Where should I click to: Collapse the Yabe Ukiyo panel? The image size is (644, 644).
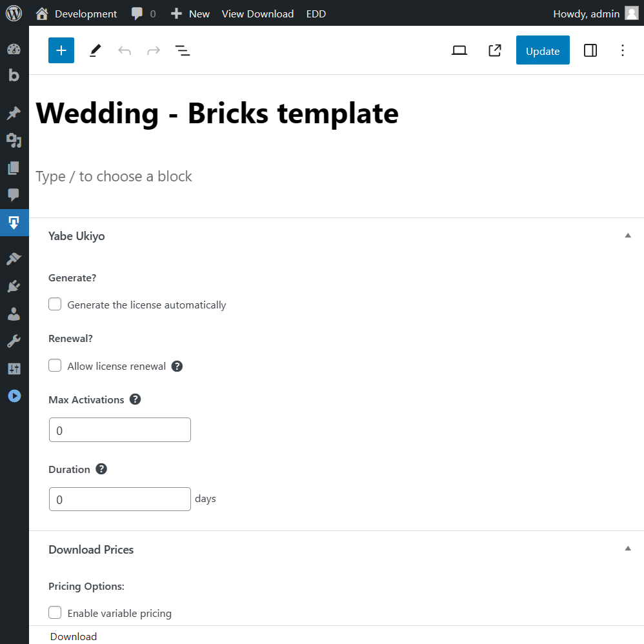pyautogui.click(x=627, y=236)
